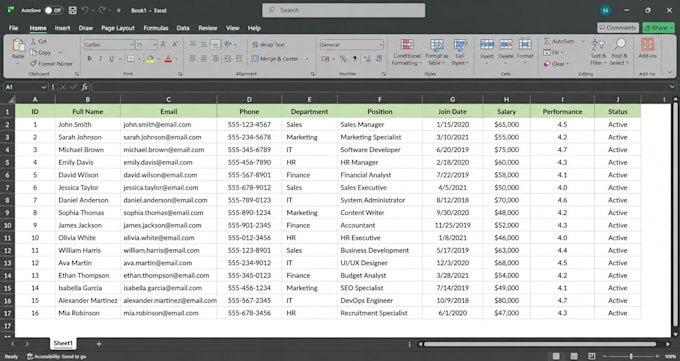Toggle Wrap Text
This screenshot has width=680, height=361.
[268, 44]
